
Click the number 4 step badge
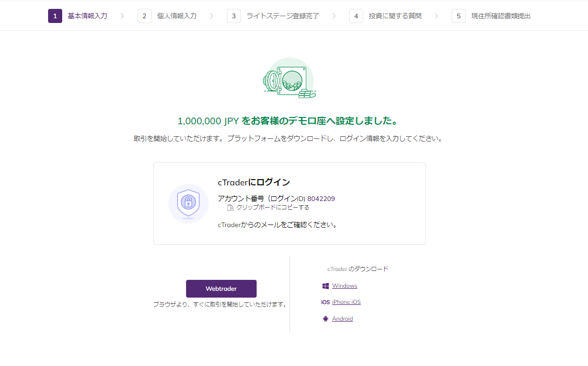[x=356, y=16]
